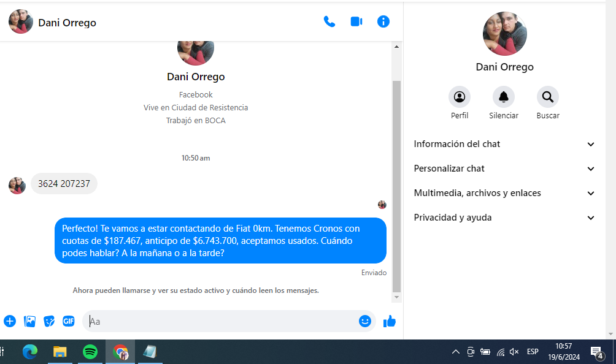
Task: Open Dani Orrego's Perfil
Action: [x=460, y=97]
